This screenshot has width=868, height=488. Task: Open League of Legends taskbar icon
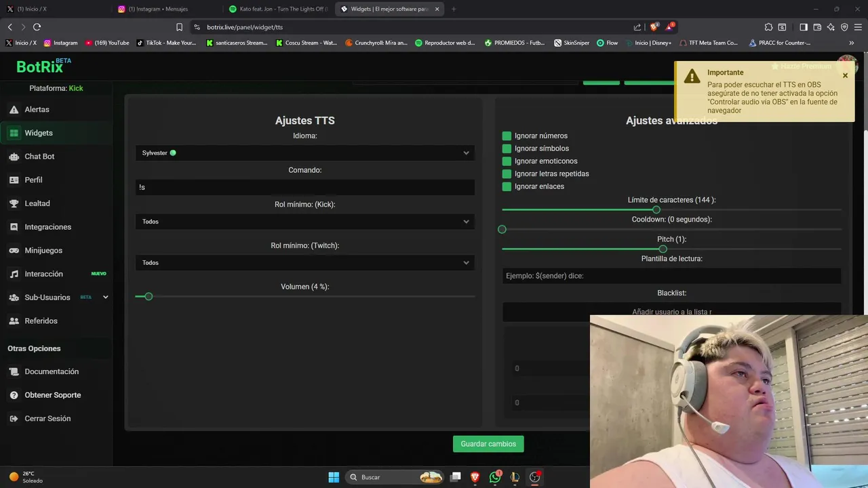pos(515,477)
